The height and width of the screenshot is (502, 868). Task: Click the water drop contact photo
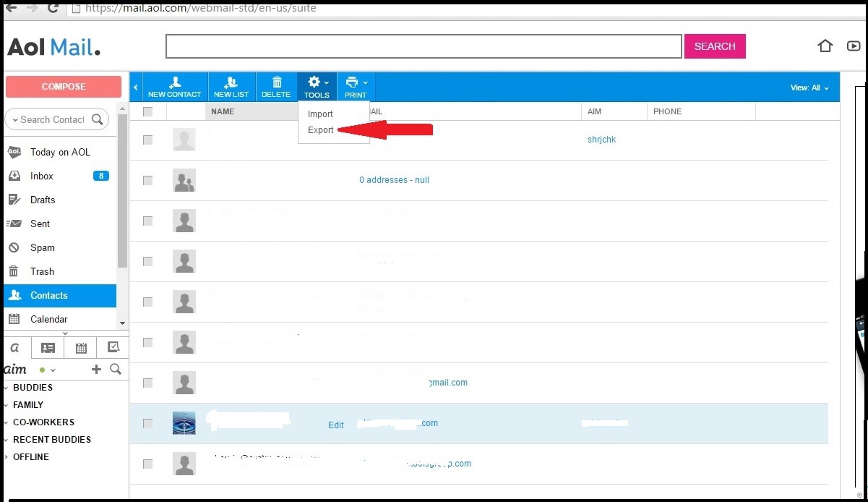click(x=184, y=423)
